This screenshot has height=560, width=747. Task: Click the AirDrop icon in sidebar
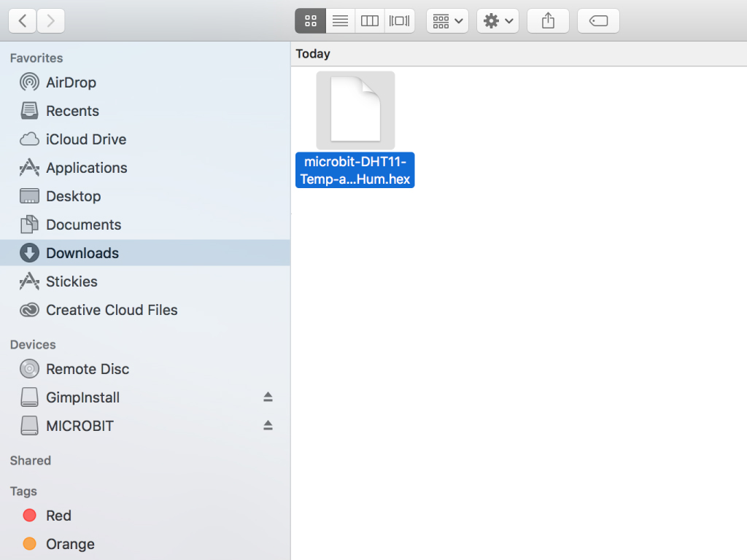tap(29, 82)
